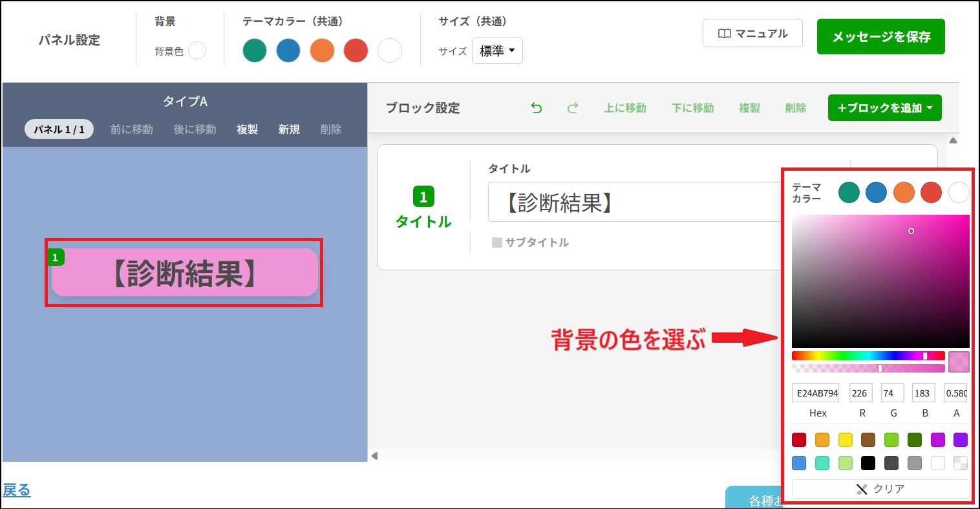Choose the blue preset swatch
The width and height of the screenshot is (980, 509).
[799, 463]
